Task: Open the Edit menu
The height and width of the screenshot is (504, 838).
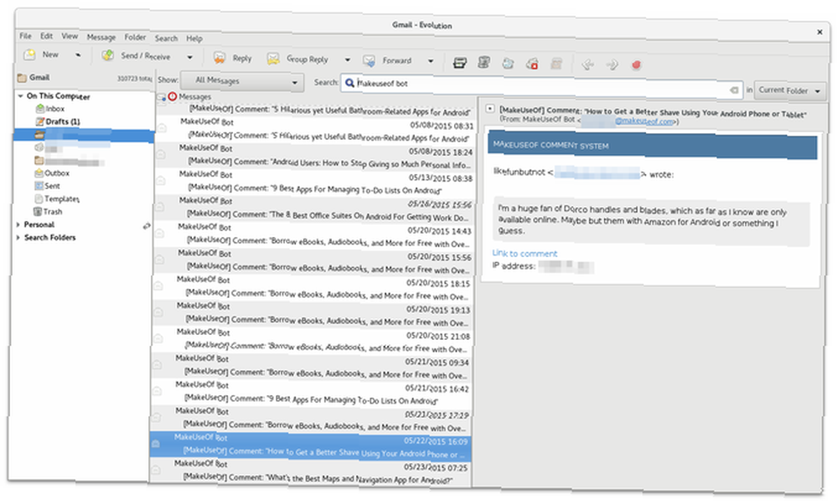Action: (46, 36)
